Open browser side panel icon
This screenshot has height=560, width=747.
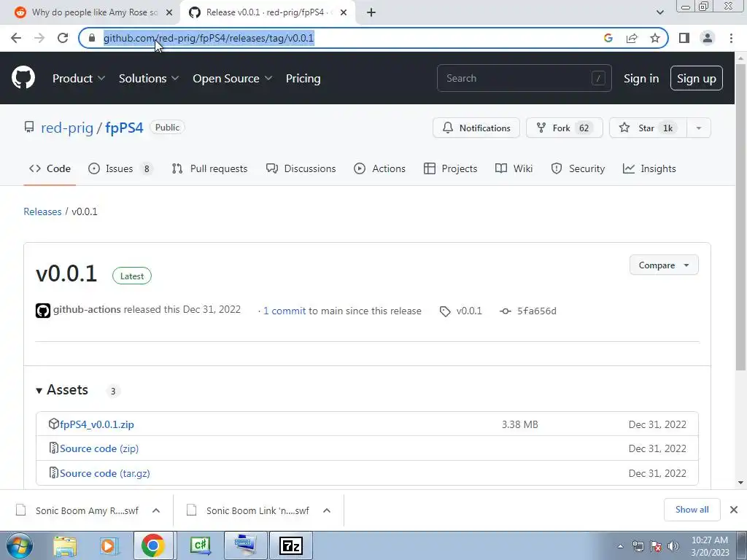pos(684,38)
